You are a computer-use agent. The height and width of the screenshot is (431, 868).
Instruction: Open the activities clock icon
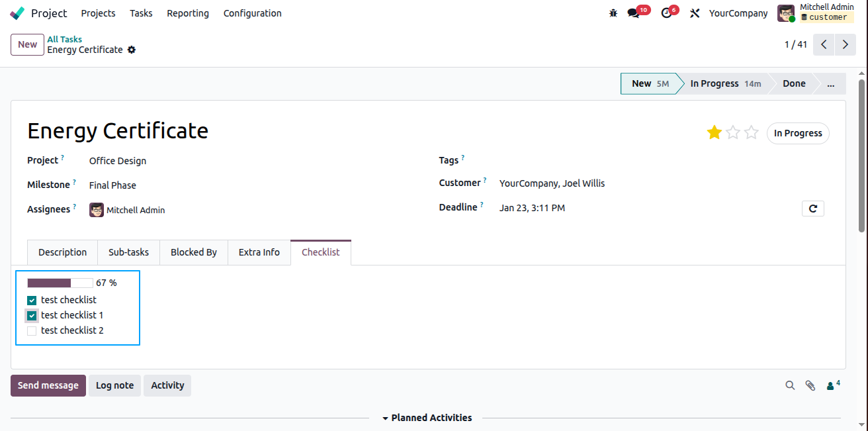pyautogui.click(x=666, y=13)
